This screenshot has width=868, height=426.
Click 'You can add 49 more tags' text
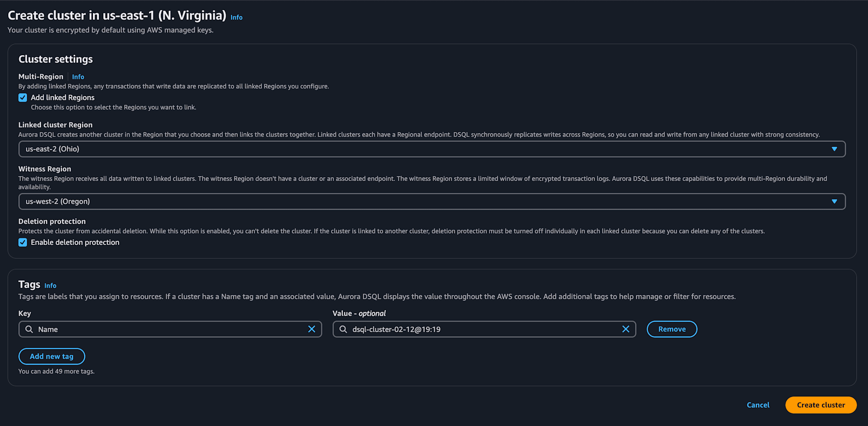coord(56,371)
